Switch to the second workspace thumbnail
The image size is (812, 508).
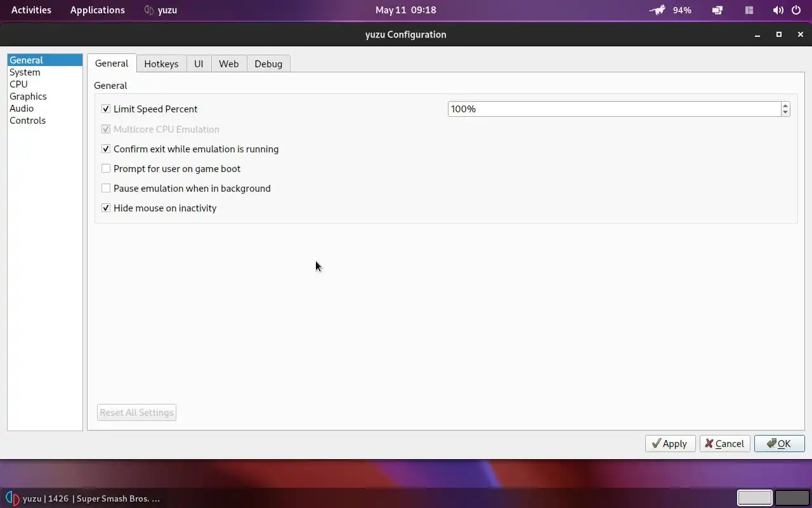coord(792,498)
